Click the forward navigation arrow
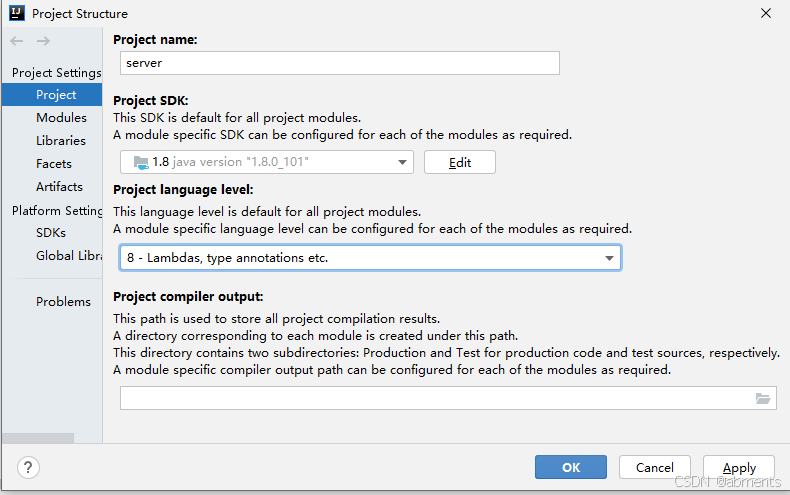Viewport: 790px width, 495px height. pos(43,41)
